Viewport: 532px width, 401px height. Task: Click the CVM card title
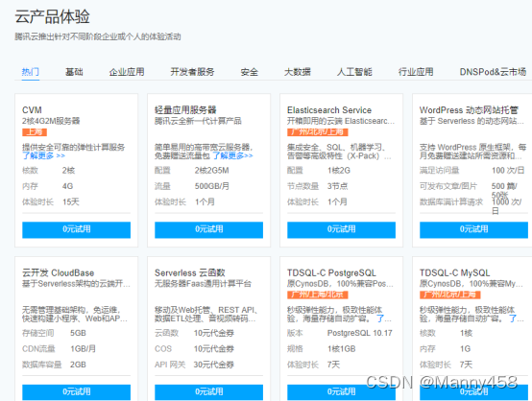click(x=32, y=110)
